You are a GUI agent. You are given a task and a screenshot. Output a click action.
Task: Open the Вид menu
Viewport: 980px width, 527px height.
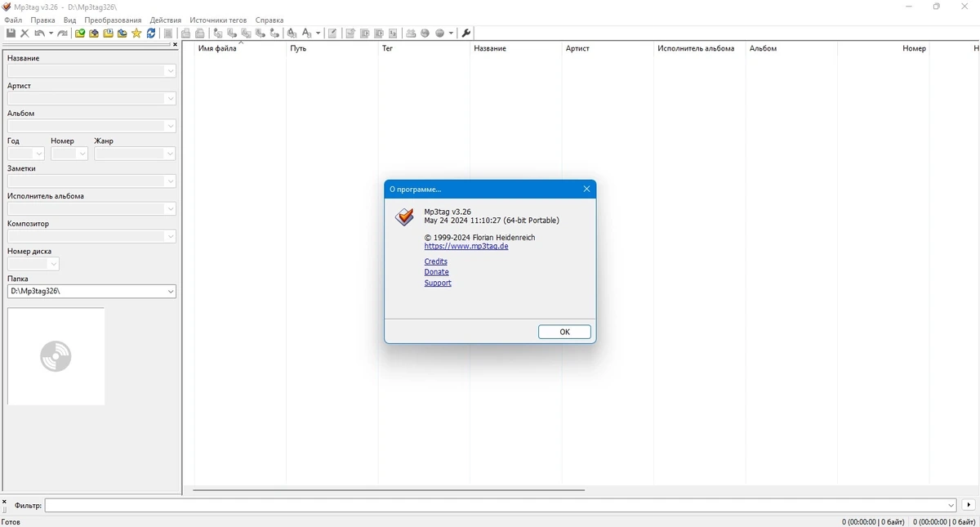[x=70, y=20]
